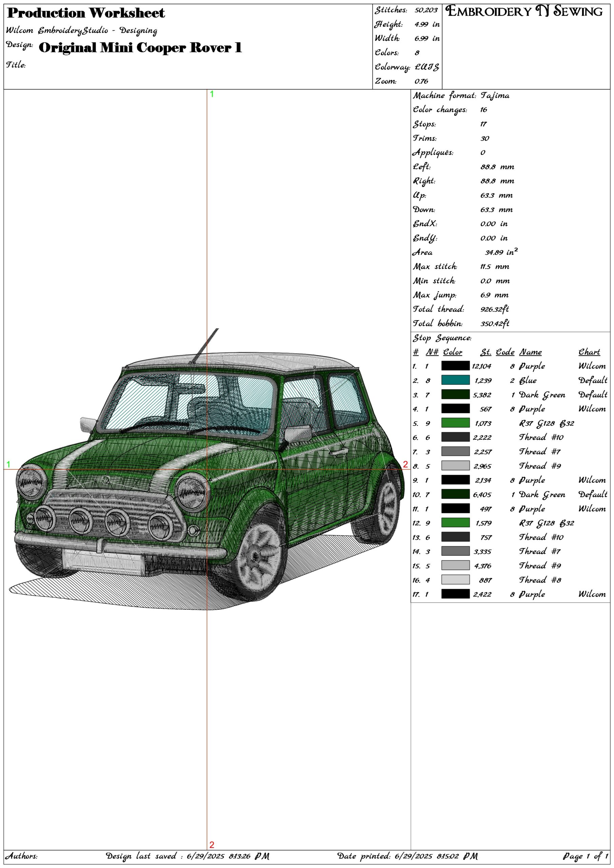614x868 pixels.
Task: Click the 'EndX:' label
Action: (425, 224)
